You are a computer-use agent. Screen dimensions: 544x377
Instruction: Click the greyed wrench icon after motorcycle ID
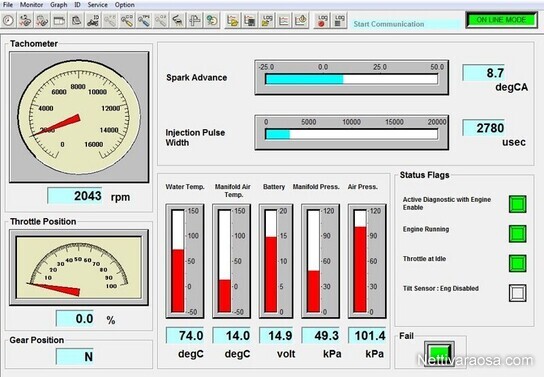point(110,20)
